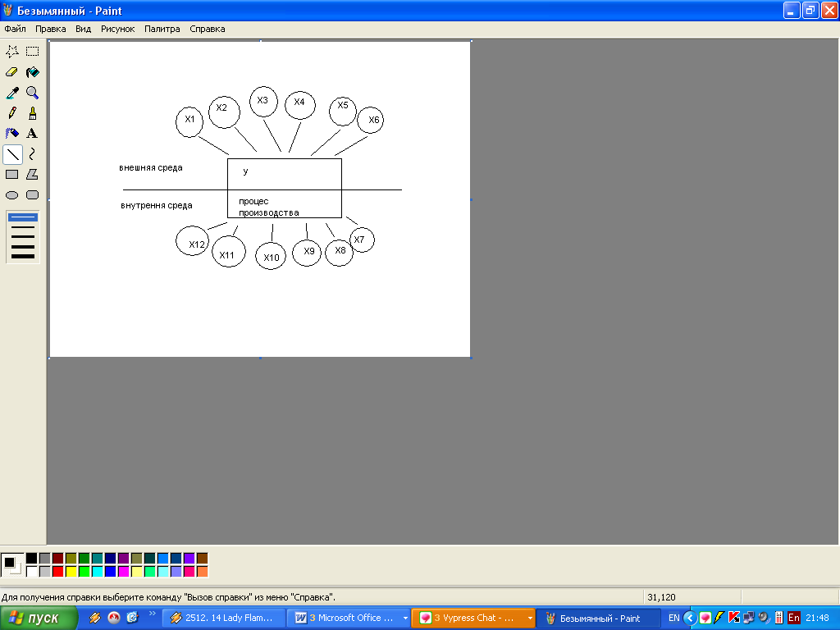Click the 'внешняя среда' label on canvas
Image resolution: width=840 pixels, height=630 pixels.
point(151,167)
